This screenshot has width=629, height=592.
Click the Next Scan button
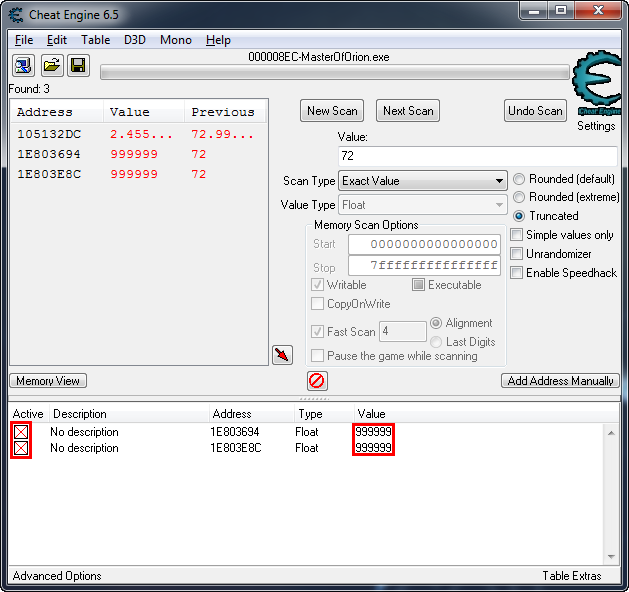[x=408, y=111]
